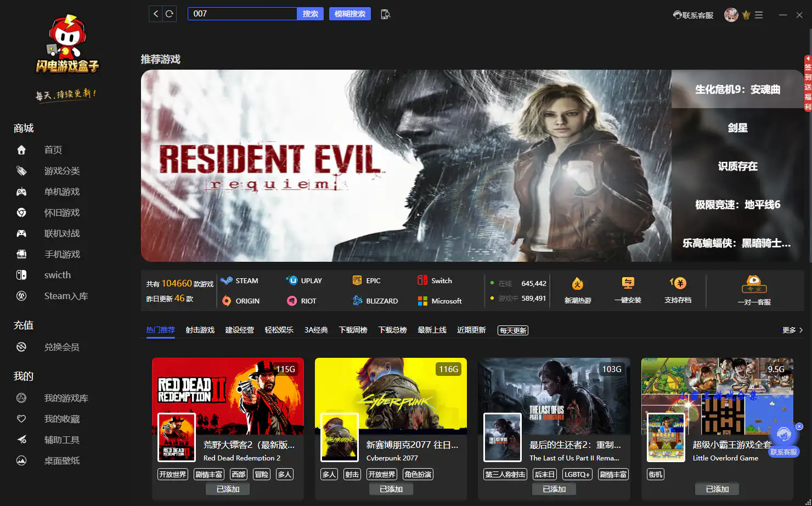
Task: Click the home icon for 首页
Action: 21,150
